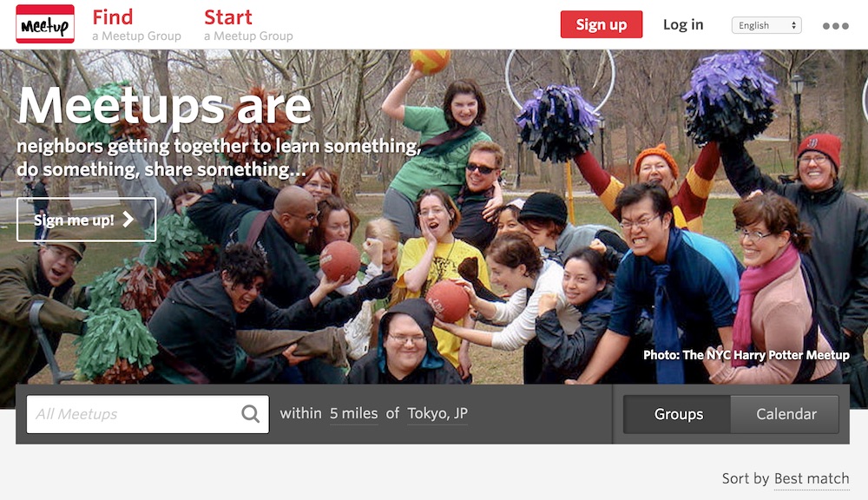Switch to the Groups view
The image size is (868, 500).
678,414
